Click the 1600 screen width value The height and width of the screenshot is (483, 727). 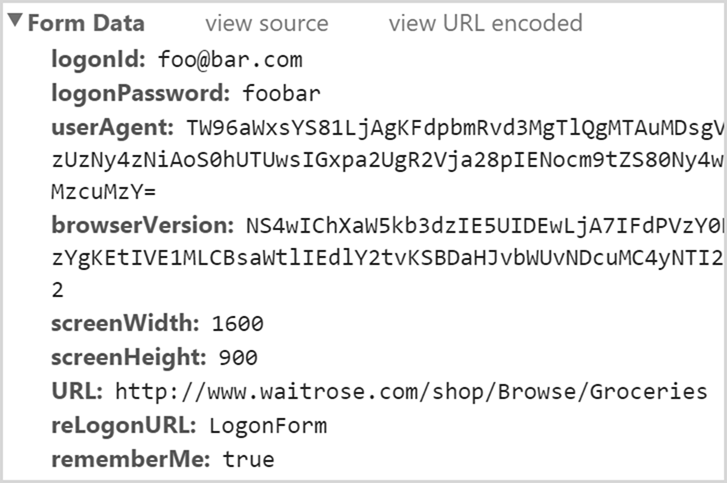tap(238, 324)
